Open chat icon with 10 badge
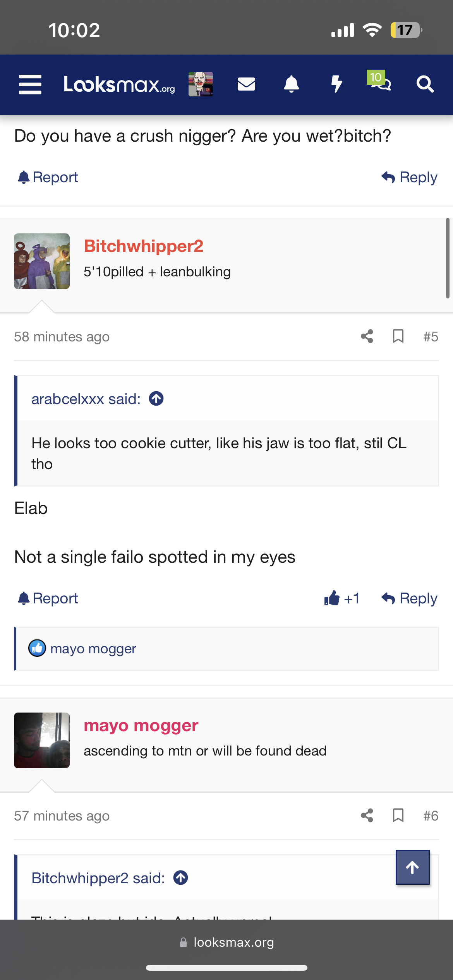The width and height of the screenshot is (453, 980). 380,81
